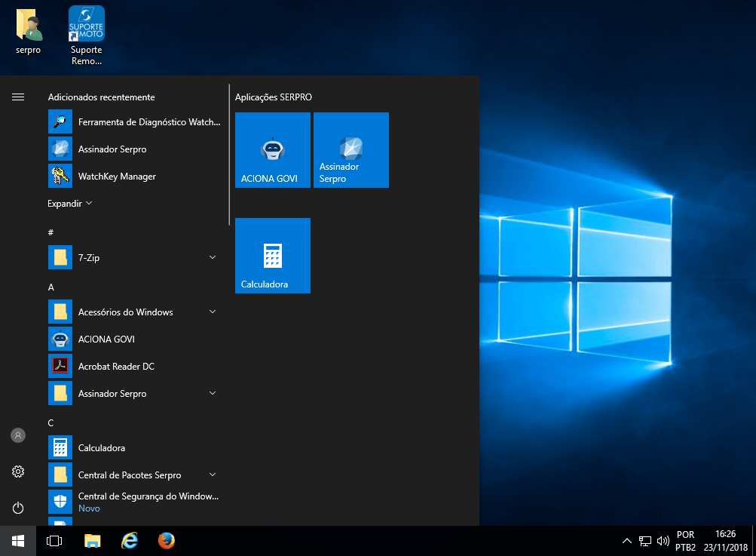The image size is (756, 556).
Task: Open the volume control in tray
Action: coord(663,541)
